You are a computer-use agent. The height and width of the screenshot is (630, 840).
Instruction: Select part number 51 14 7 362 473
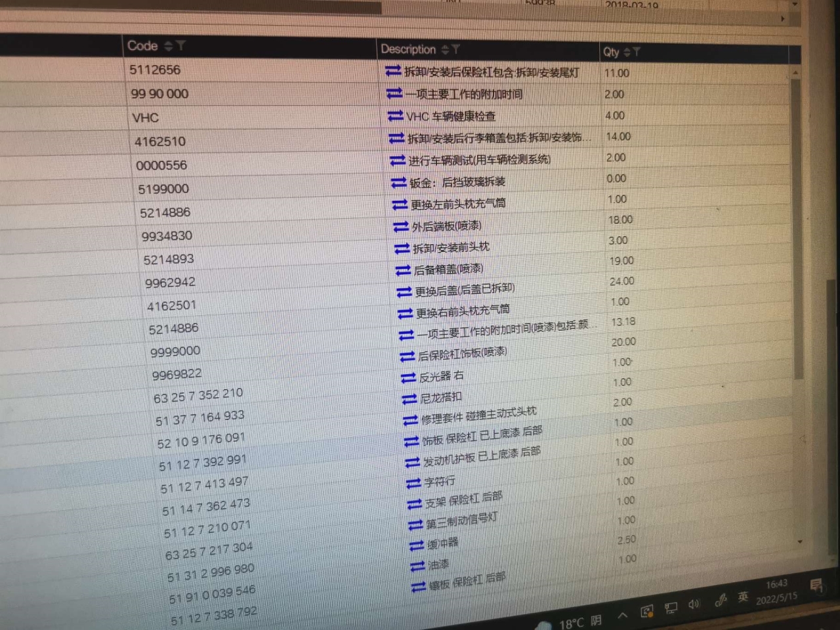pos(206,507)
